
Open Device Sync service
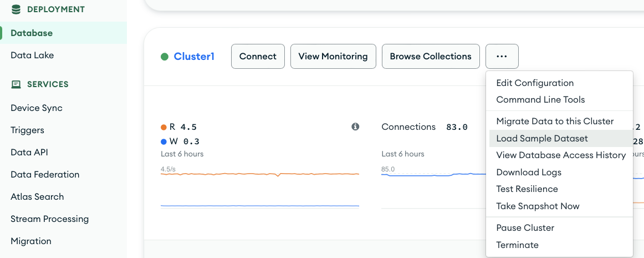tap(37, 108)
